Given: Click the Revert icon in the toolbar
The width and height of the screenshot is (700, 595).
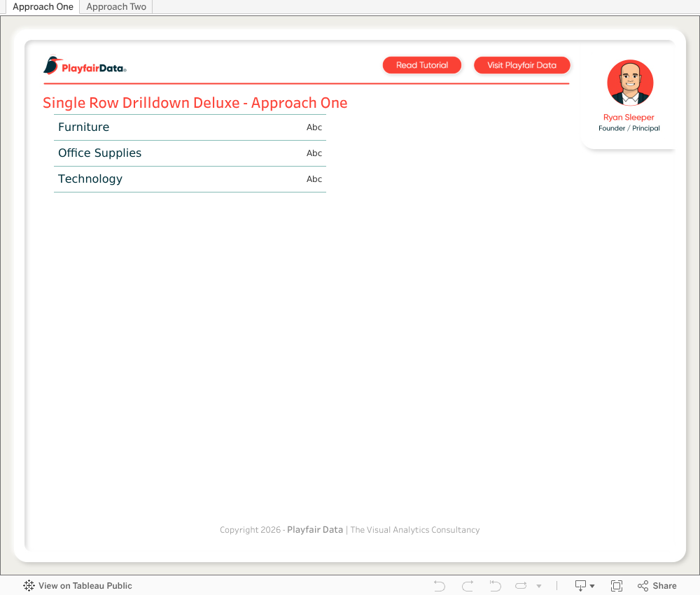Looking at the screenshot, I should pyautogui.click(x=496, y=586).
